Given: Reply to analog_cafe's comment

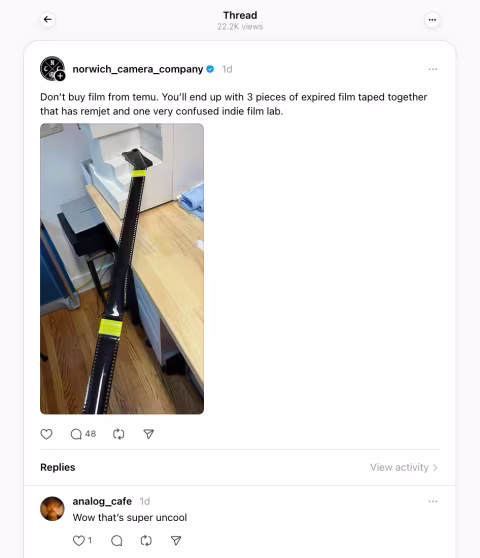Looking at the screenshot, I should coord(116,541).
